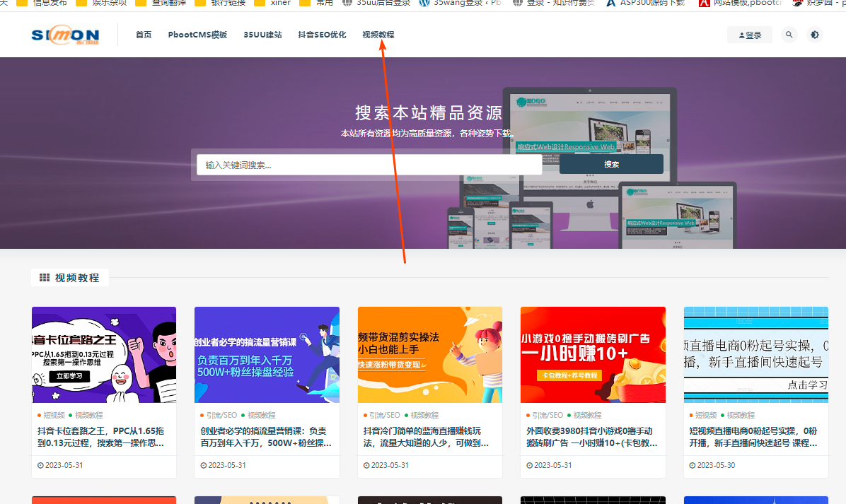Click 引流/SEO tag on the 抖音冷门简单 card

385,415
